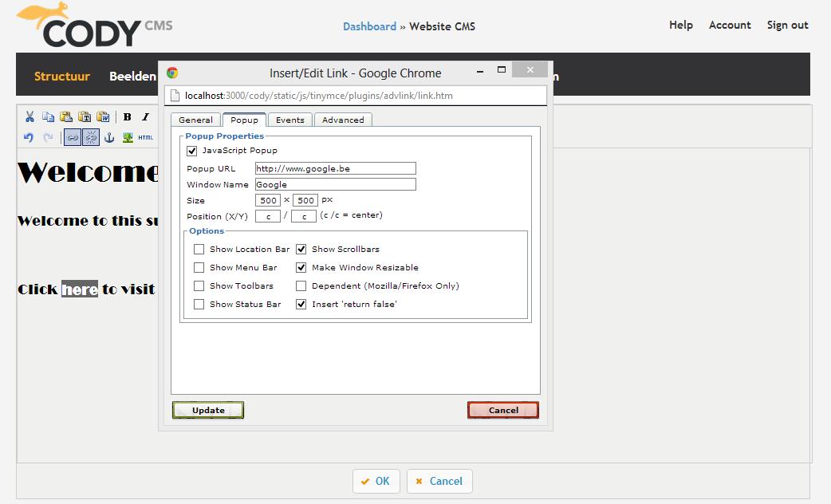Click the 'Welcome' heading in the editor
The height and width of the screenshot is (504, 831).
(88, 172)
